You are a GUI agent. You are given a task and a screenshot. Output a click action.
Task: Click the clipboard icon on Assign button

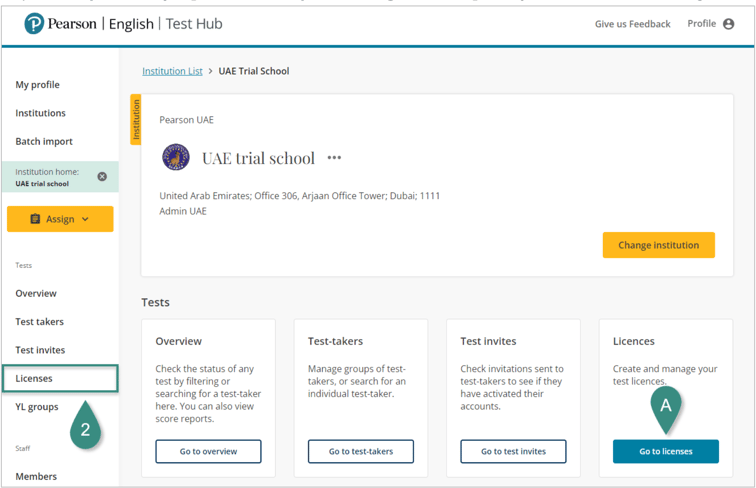coord(35,219)
